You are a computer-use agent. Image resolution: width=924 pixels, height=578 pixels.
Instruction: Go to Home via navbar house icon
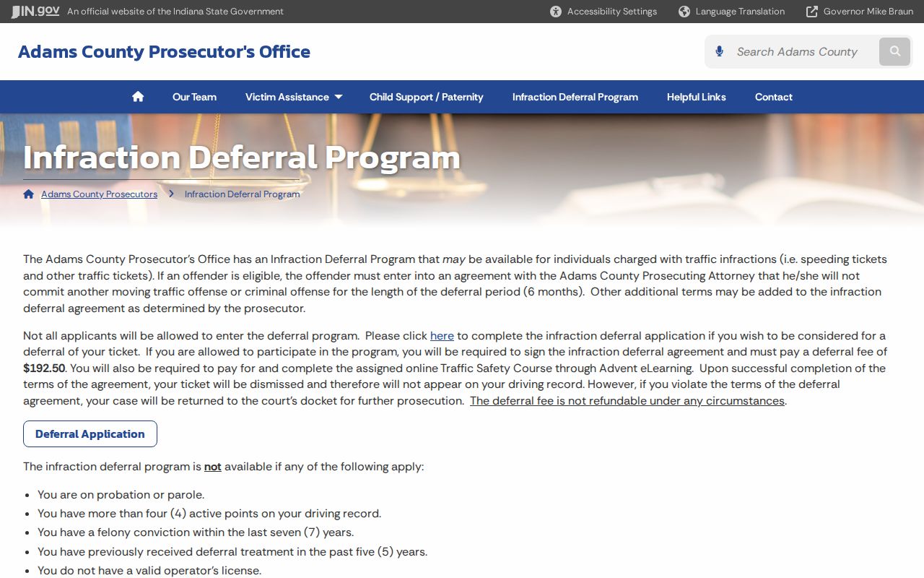[138, 97]
